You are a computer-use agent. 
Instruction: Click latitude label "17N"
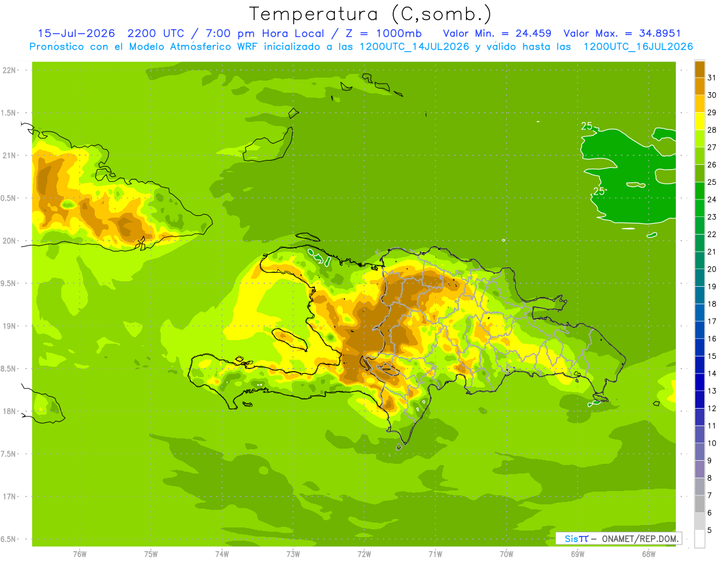pos(8,497)
